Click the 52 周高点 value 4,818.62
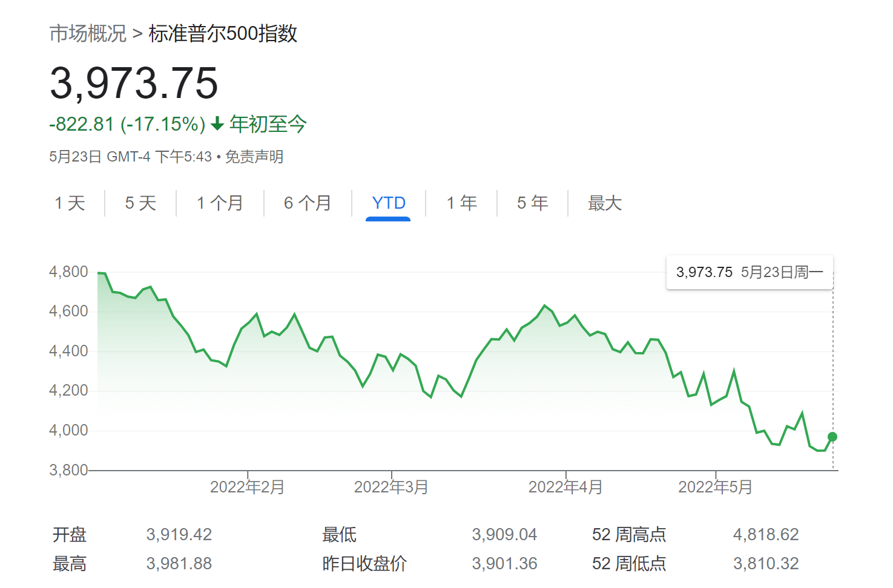The width and height of the screenshot is (893, 588). pyautogui.click(x=766, y=534)
